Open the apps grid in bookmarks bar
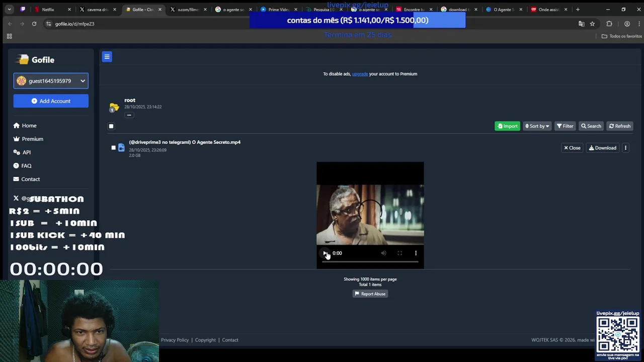This screenshot has height=362, width=644. (x=9, y=36)
